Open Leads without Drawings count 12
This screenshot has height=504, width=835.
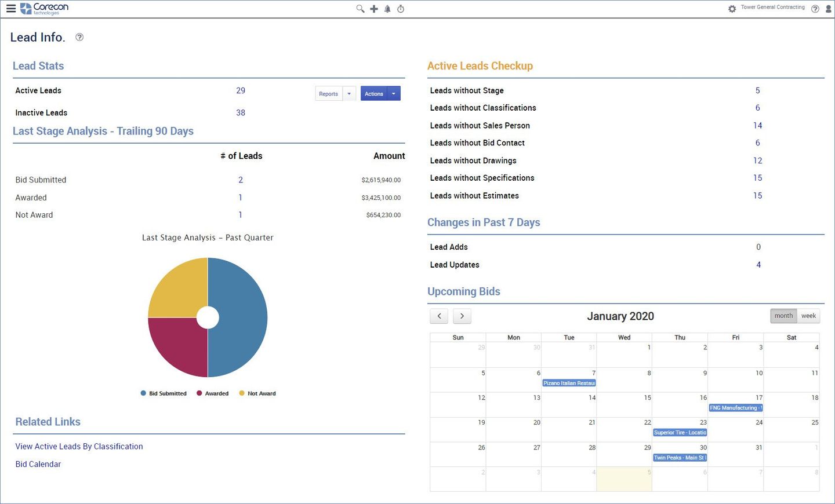click(758, 160)
